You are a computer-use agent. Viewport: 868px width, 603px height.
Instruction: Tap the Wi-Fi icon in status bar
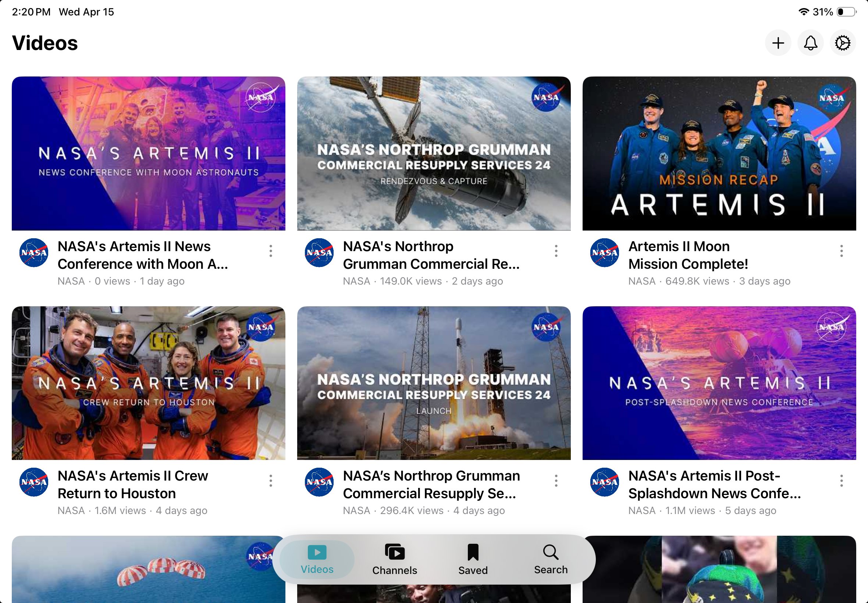804,12
